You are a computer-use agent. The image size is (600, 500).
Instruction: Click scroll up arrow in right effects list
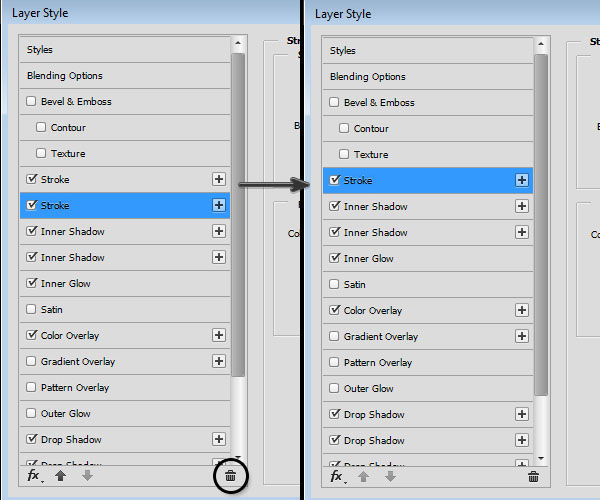point(541,44)
